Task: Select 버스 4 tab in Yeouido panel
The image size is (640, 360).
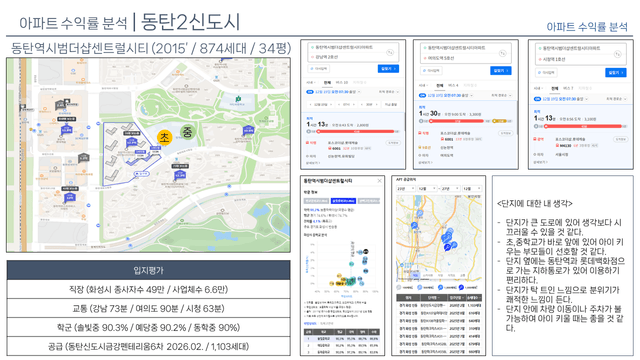Action: click(453, 85)
